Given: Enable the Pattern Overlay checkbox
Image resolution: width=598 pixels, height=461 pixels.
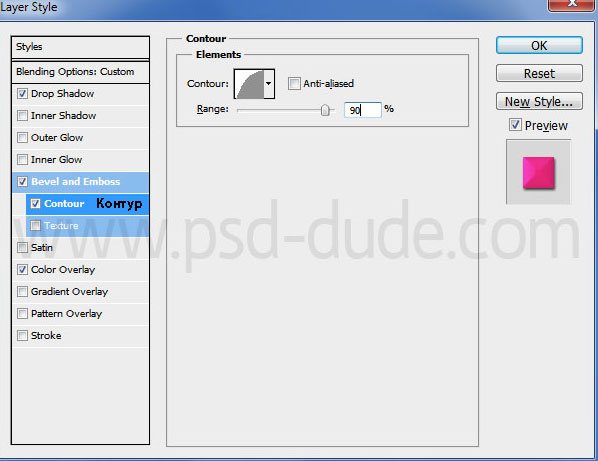Looking at the screenshot, I should (23, 313).
